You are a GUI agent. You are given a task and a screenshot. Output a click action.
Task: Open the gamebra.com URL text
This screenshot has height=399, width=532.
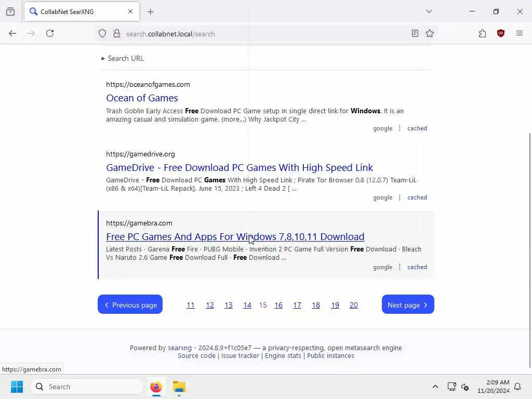tap(139, 223)
